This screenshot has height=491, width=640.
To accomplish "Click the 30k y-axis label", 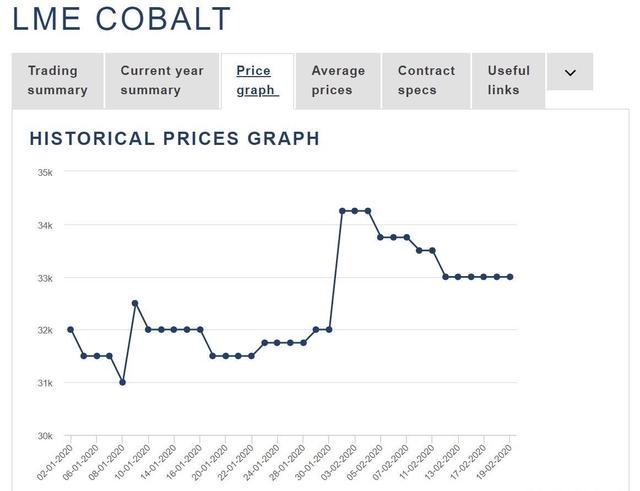I will [x=45, y=435].
